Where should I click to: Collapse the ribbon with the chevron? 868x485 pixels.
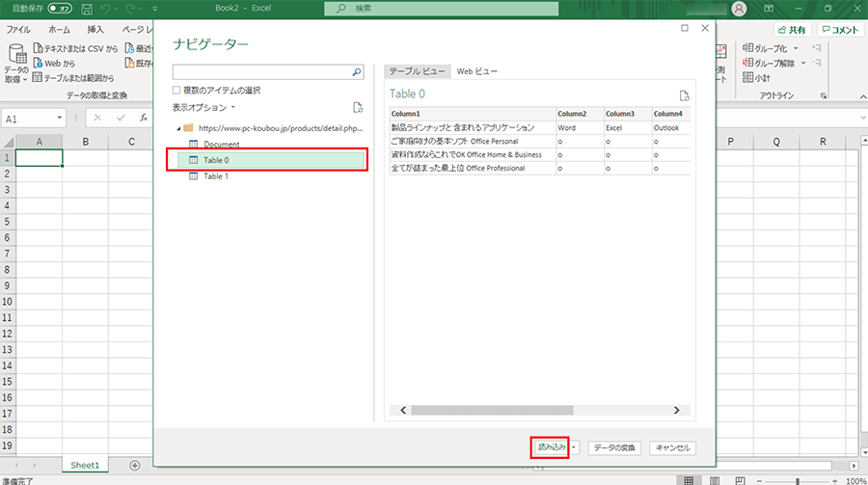[x=862, y=96]
